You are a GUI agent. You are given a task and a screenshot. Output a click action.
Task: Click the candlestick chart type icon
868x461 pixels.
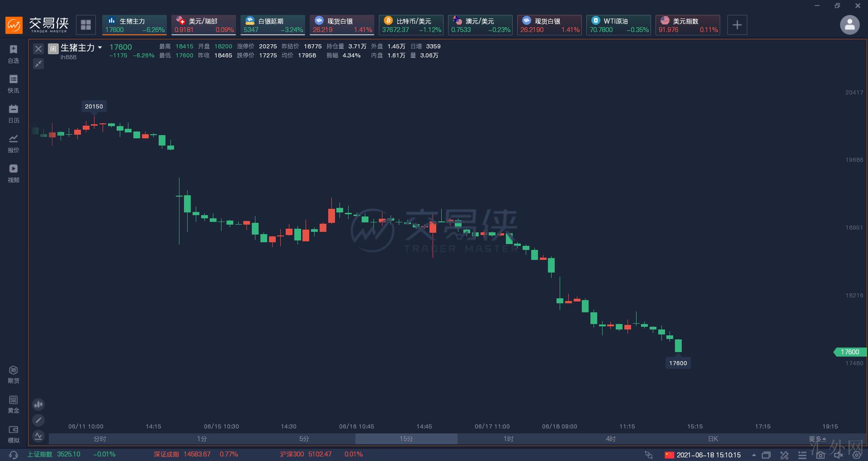click(38, 405)
